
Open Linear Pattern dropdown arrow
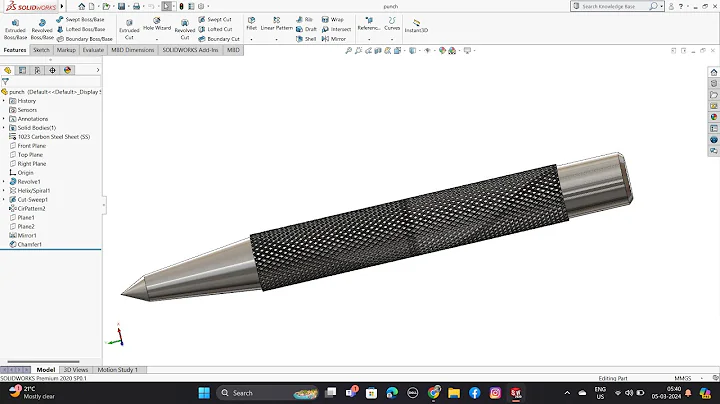click(x=276, y=39)
